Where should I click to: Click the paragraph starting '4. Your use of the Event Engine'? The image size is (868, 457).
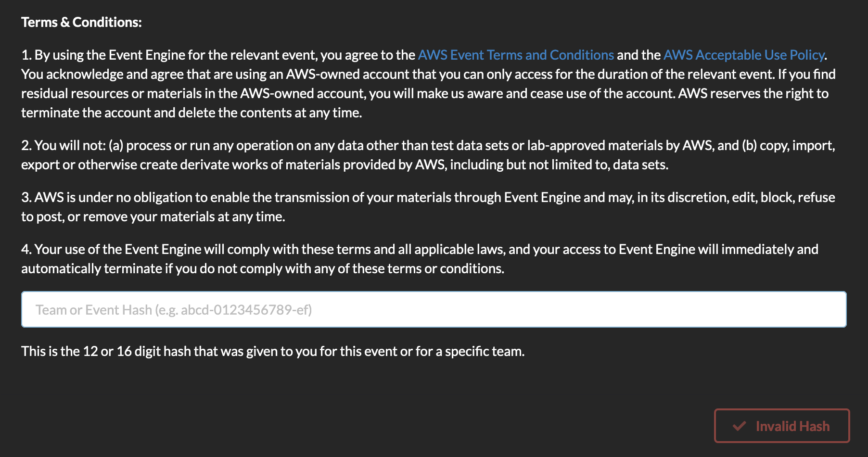click(420, 259)
